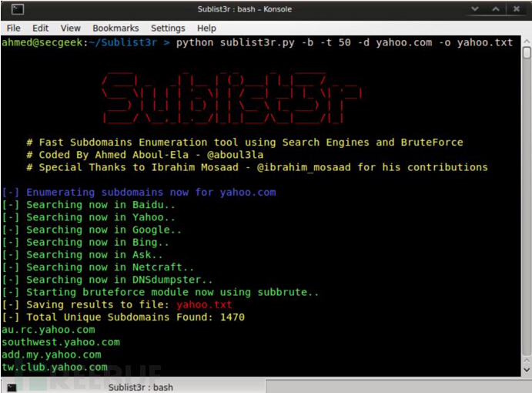The height and width of the screenshot is (393, 532).
Task: Open the Bookmarks menu
Action: pos(115,29)
